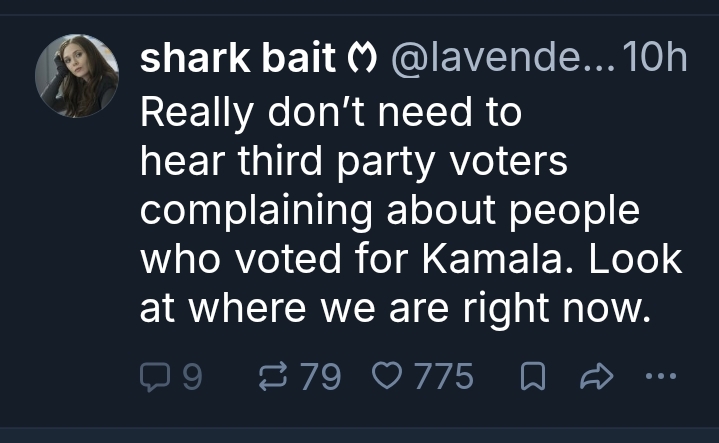
Task: Repost this tweet using the repost icon
Action: (270, 377)
